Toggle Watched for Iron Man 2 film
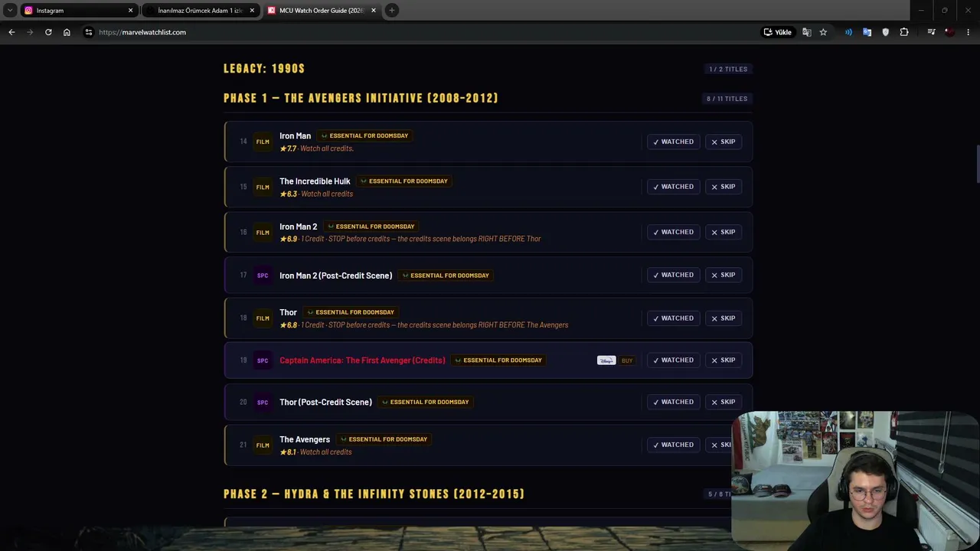Screen dimensions: 980x551 pos(673,232)
